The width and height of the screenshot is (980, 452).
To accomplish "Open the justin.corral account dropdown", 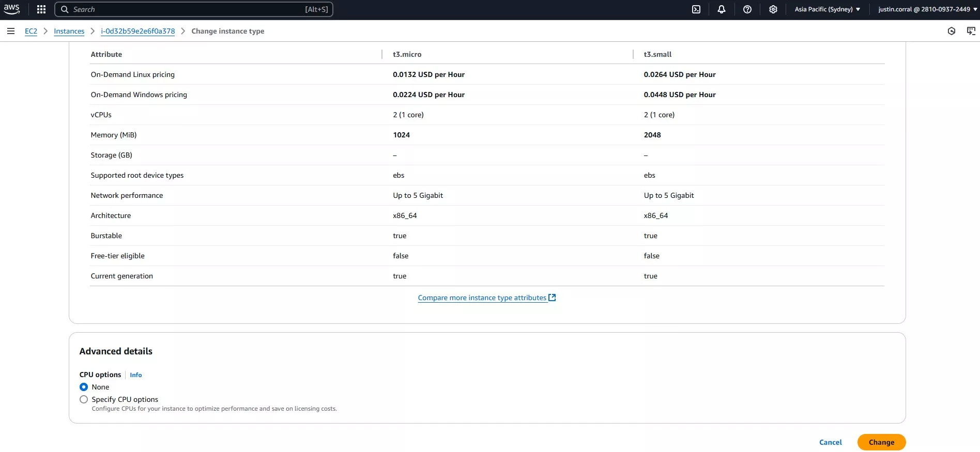I will tap(927, 9).
